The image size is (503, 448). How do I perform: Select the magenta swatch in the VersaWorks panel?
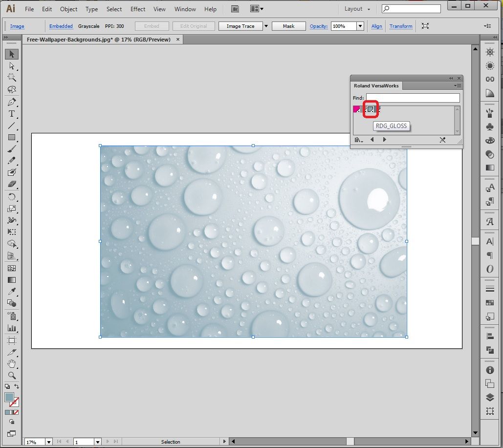coord(356,109)
